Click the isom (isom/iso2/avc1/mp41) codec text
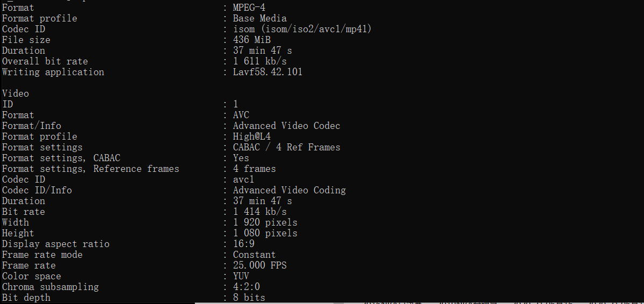This screenshot has width=644, height=304. [x=302, y=29]
